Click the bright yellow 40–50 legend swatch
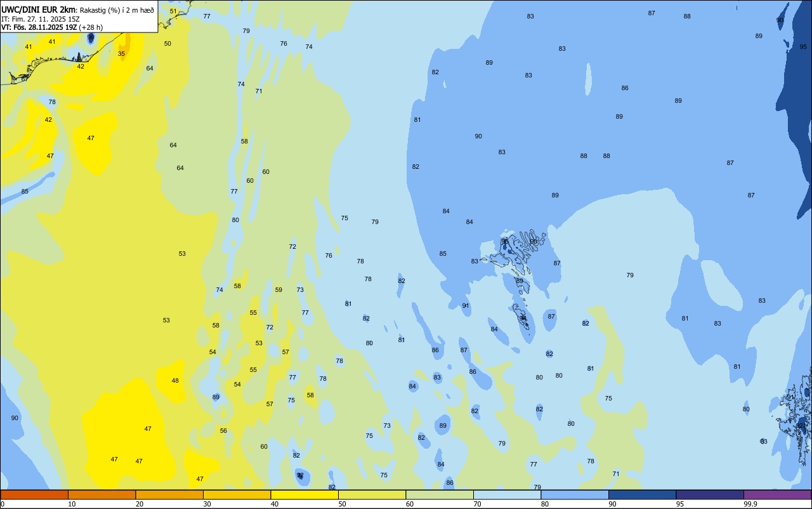Screen dimensions: 812x509 coord(304,494)
